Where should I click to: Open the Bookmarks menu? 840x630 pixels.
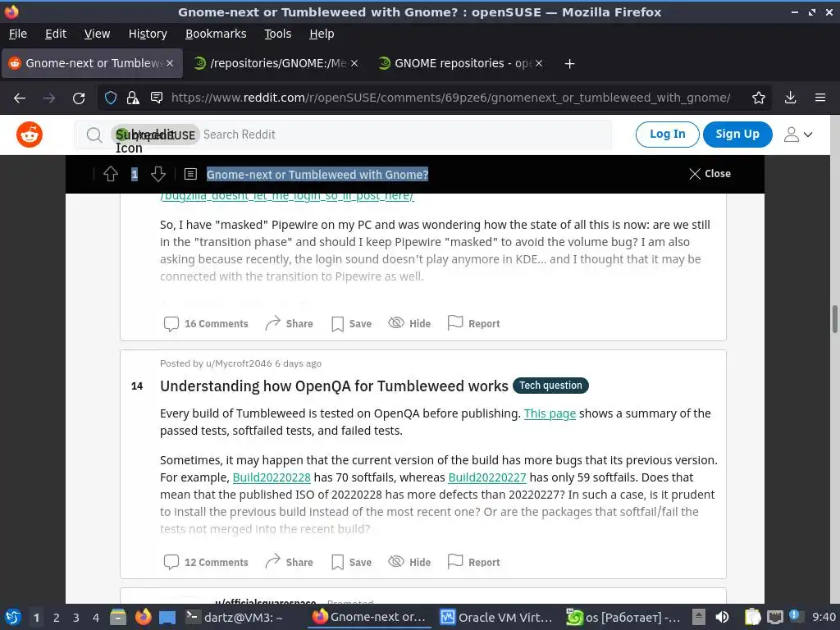(216, 34)
